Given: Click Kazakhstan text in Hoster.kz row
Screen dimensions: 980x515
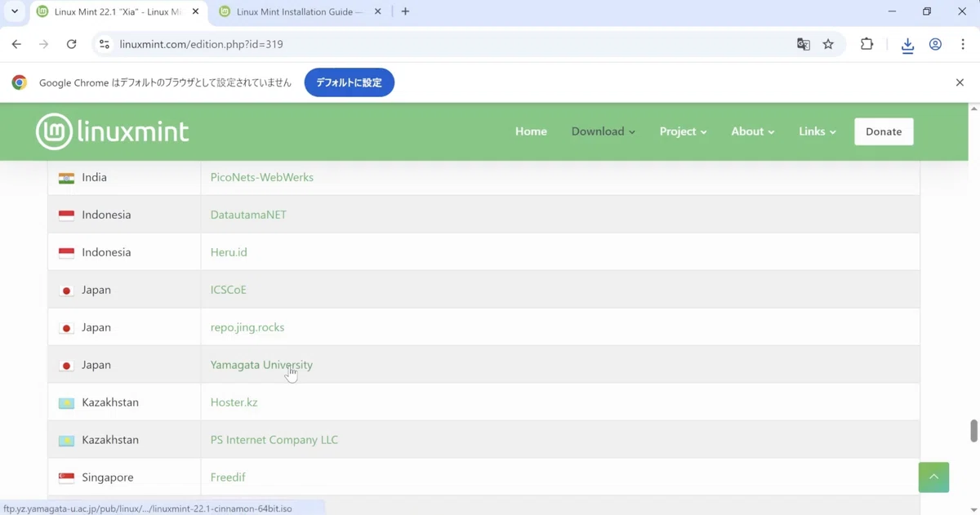Looking at the screenshot, I should tap(110, 402).
